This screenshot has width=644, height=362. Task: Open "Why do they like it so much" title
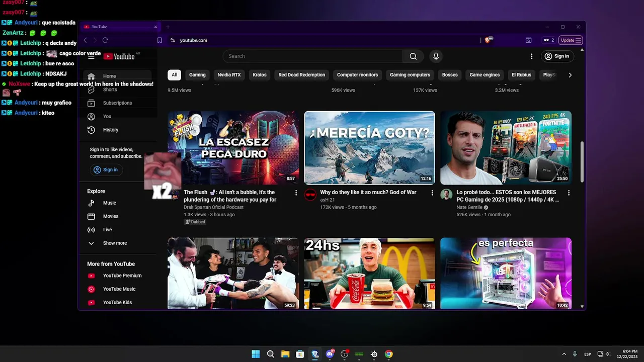pos(368,193)
